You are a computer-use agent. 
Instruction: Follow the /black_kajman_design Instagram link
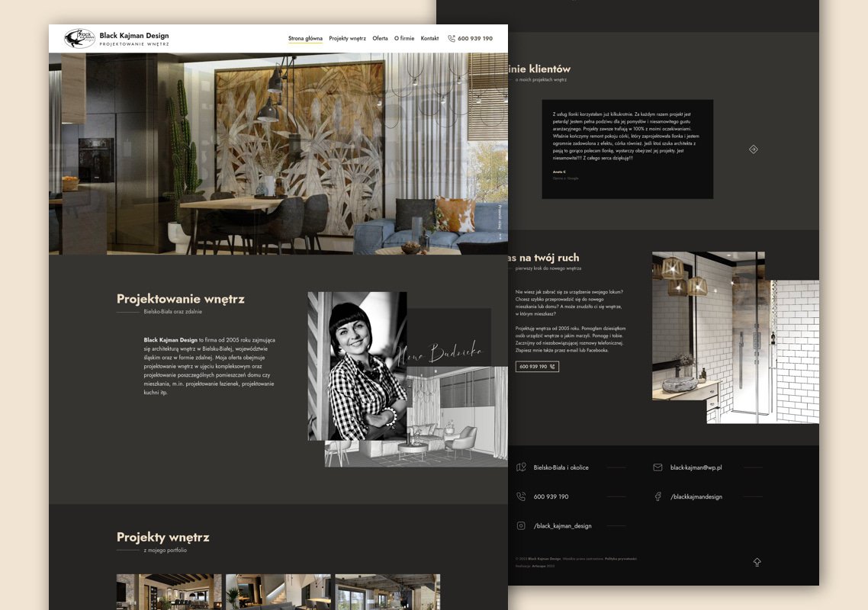[562, 525]
